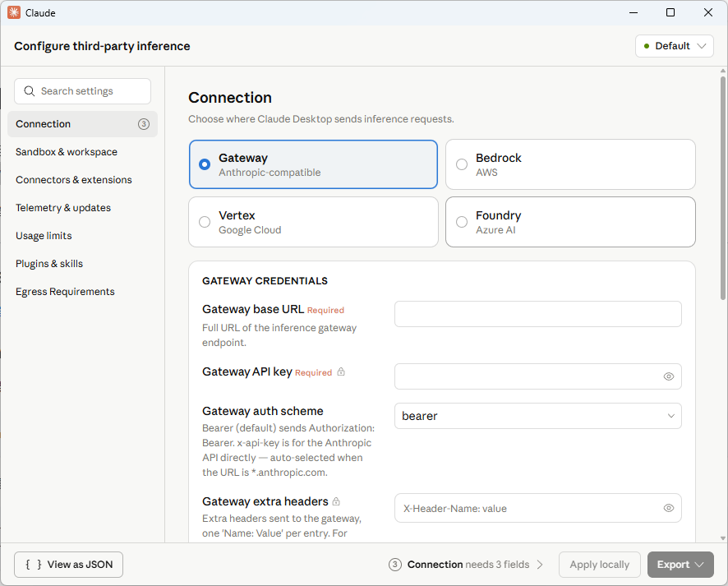Image resolution: width=728 pixels, height=586 pixels.
Task: Click chevron after Connection needs 3 fields
Action: (540, 564)
